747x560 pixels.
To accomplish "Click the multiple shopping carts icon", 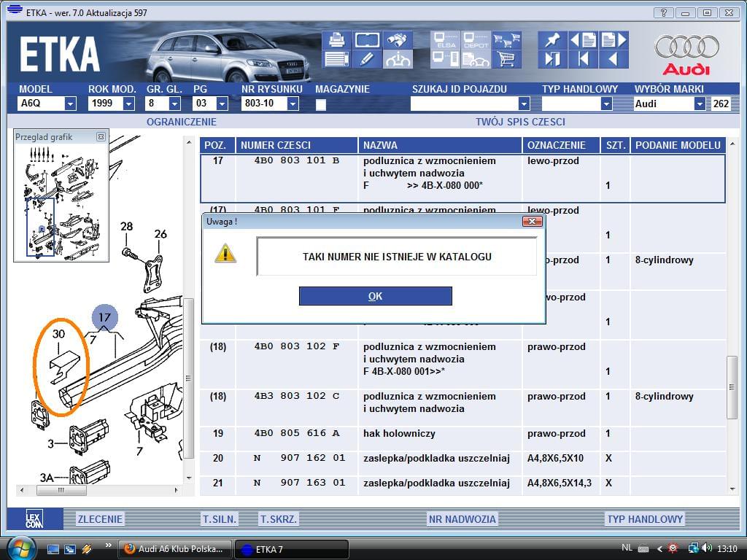I will [506, 40].
